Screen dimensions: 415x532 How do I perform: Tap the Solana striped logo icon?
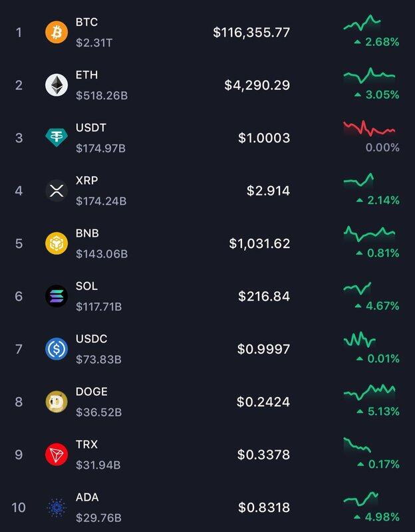point(57,296)
